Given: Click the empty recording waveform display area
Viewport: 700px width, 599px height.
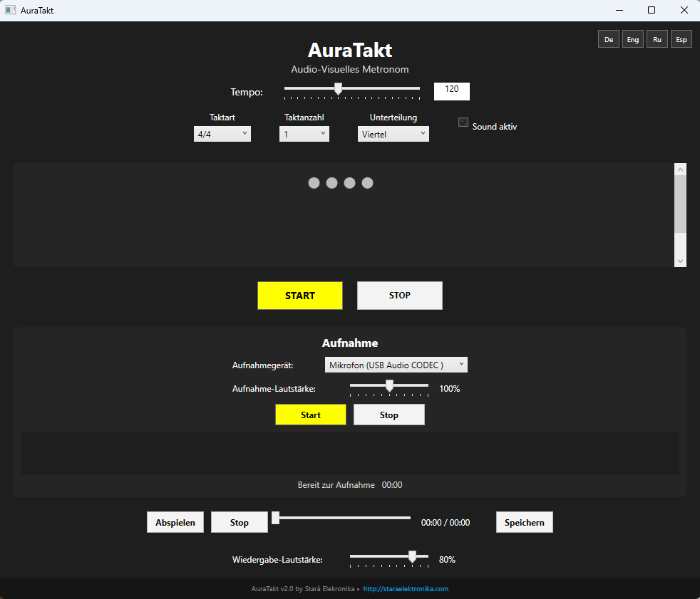Looking at the screenshot, I should 349,454.
